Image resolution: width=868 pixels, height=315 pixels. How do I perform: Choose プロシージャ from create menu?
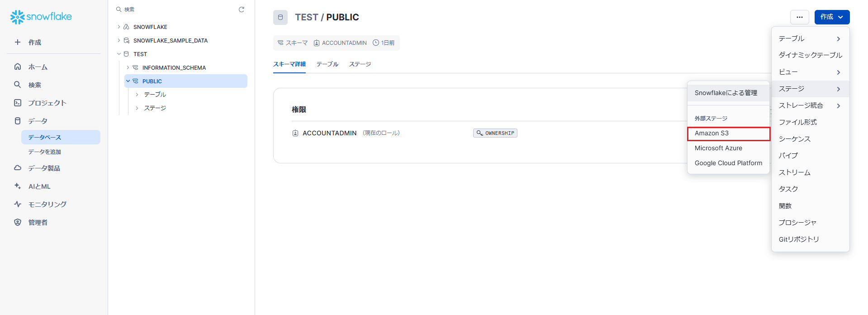pyautogui.click(x=810, y=223)
